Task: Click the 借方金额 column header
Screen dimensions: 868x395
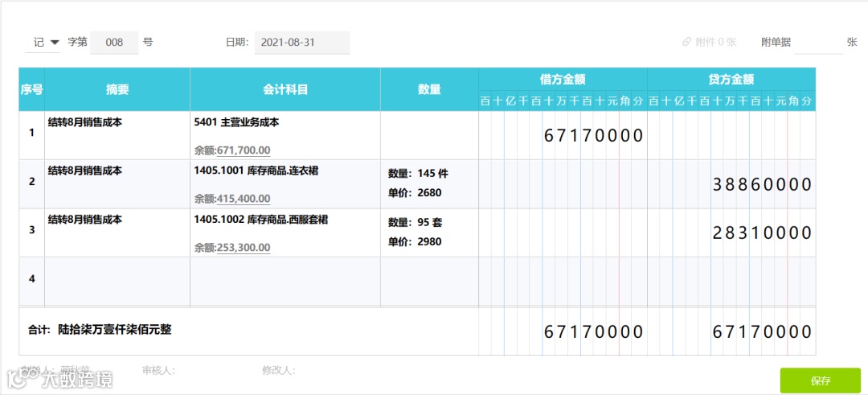Action: [x=563, y=79]
